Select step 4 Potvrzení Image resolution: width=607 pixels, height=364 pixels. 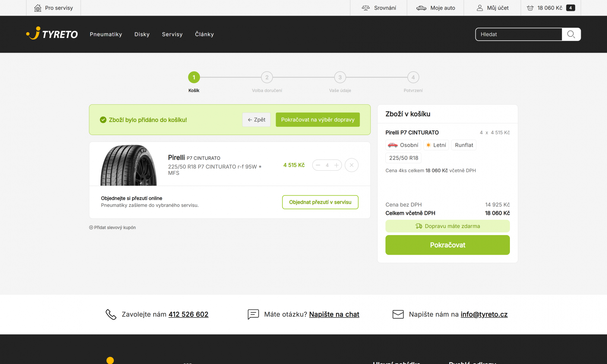coord(413,77)
